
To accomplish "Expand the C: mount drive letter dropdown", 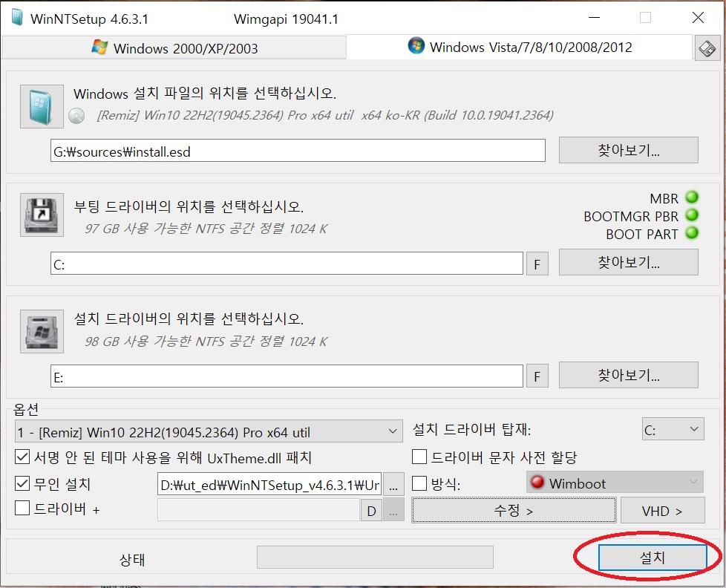I will [673, 429].
